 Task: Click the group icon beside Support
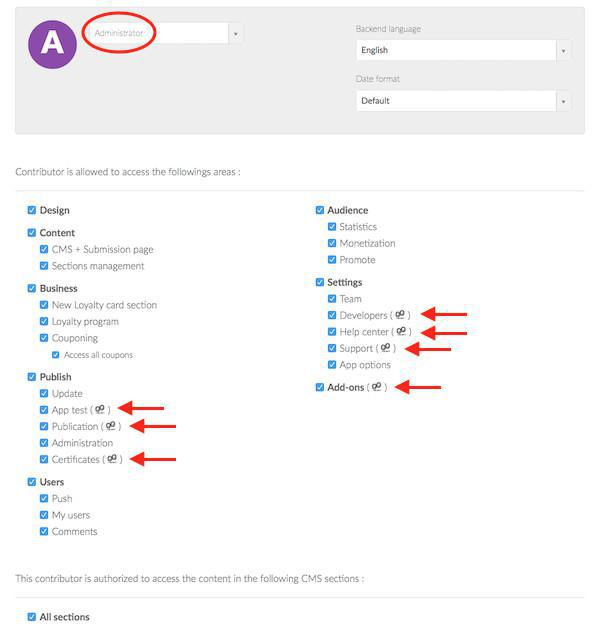(x=385, y=348)
